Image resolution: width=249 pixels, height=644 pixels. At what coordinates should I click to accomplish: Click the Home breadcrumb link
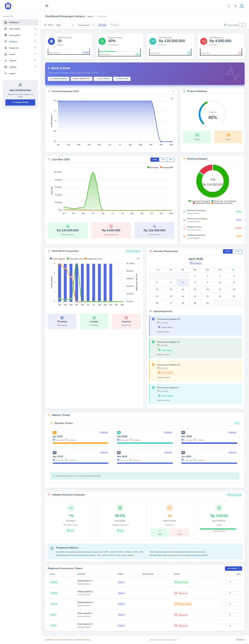coord(90,16)
